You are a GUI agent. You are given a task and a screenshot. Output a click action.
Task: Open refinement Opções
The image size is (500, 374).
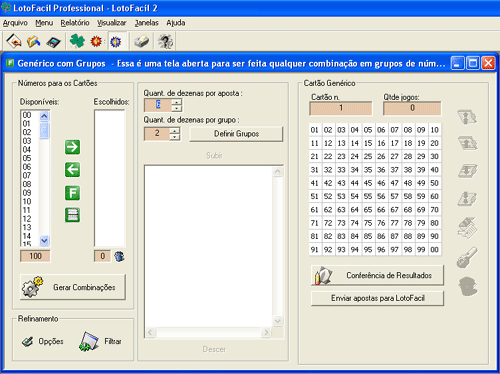42,341
